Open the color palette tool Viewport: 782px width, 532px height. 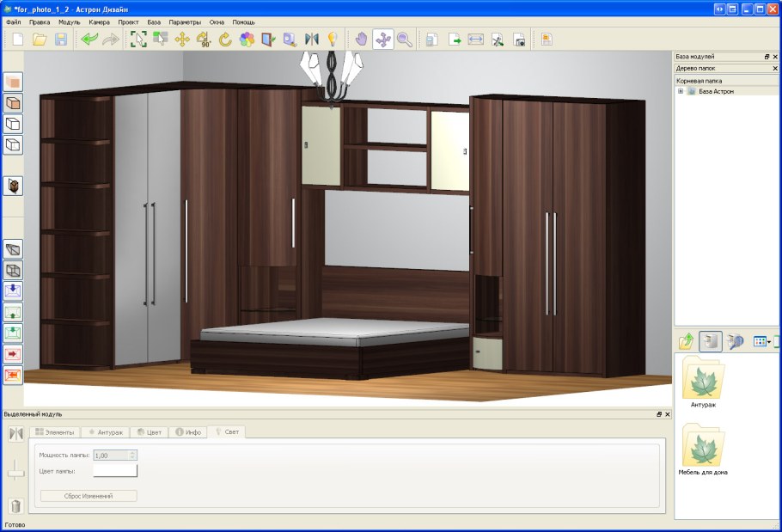pos(247,39)
